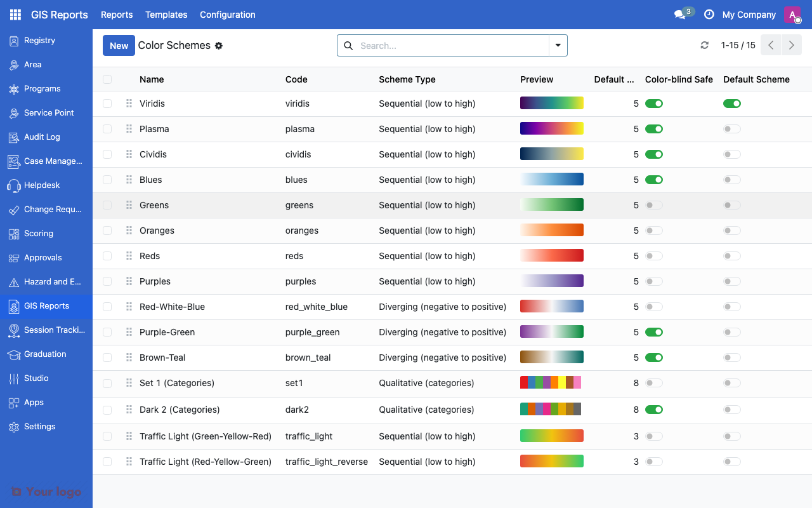Viewport: 812px width, 508px height.
Task: Open the Approvals sidebar icon
Action: tap(14, 258)
